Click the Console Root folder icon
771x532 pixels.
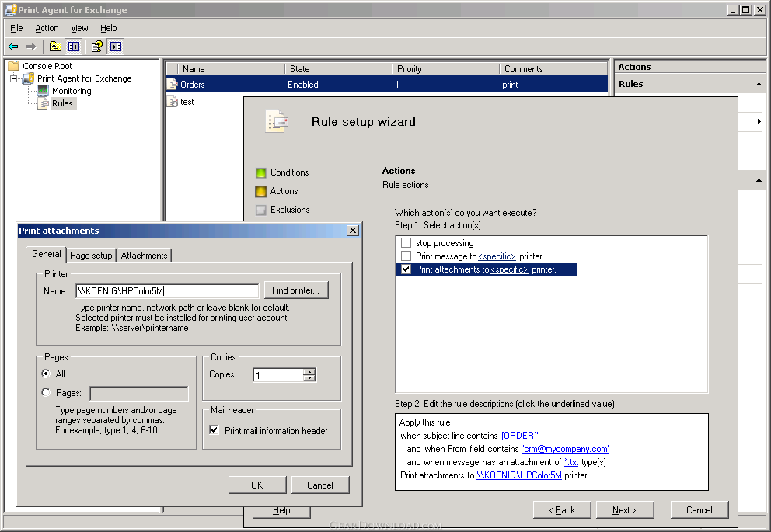(13, 66)
